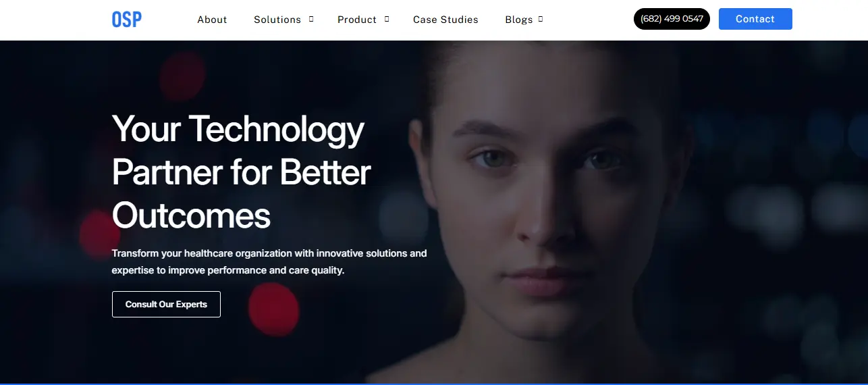Click red blurred light beside Consult button

[x=273, y=309]
